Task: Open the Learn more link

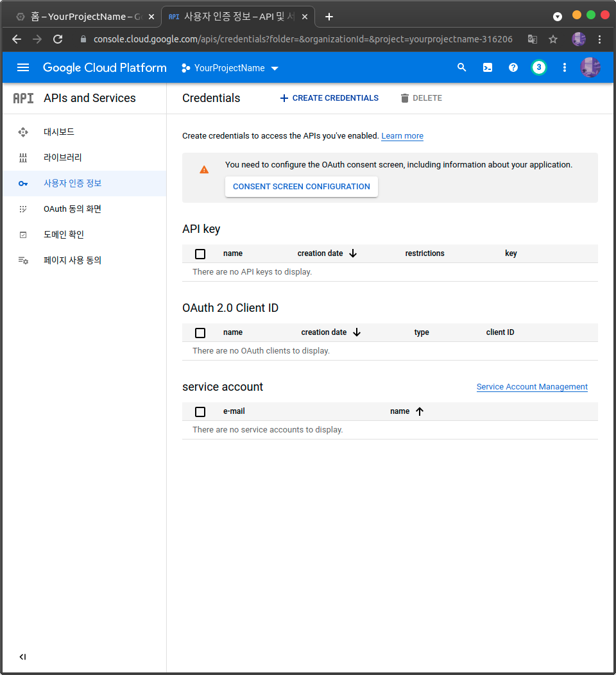Action: [402, 136]
